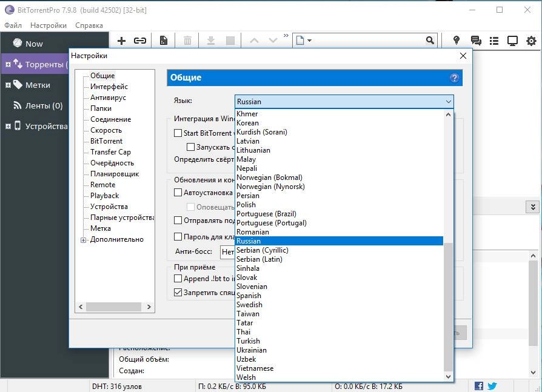Choose Turkish from language list
Viewport: 542px width, 392px height.
[339, 341]
